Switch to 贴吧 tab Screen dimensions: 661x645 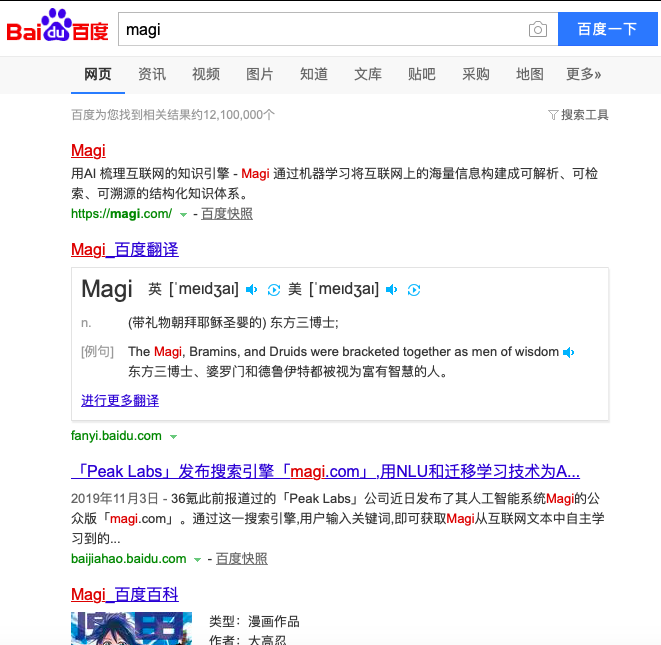pyautogui.click(x=422, y=74)
